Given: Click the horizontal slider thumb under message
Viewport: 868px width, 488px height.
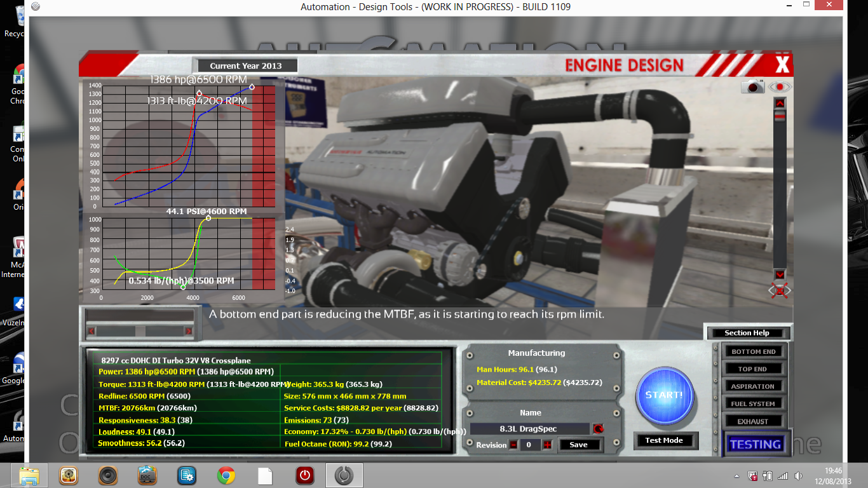Looking at the screenshot, I should (139, 330).
